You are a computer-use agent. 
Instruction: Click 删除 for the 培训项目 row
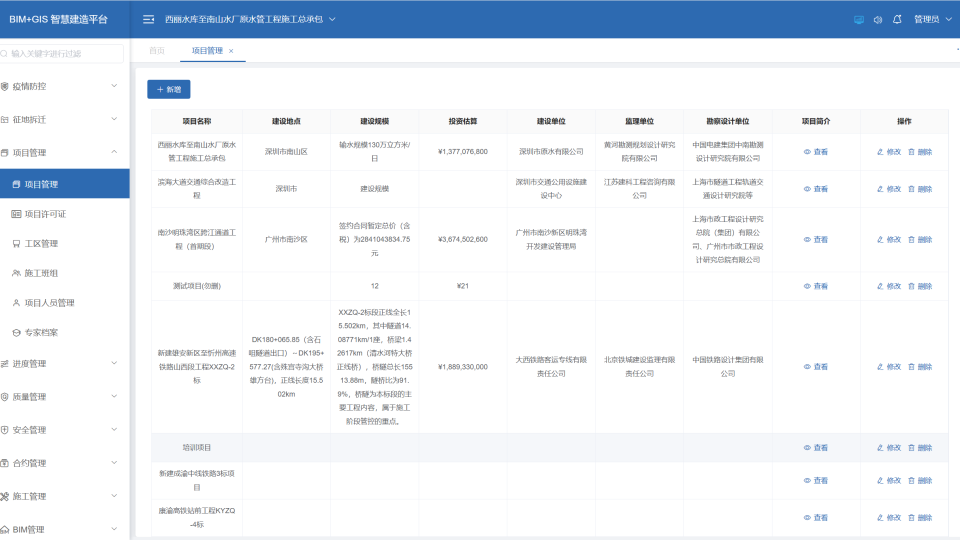click(919, 448)
